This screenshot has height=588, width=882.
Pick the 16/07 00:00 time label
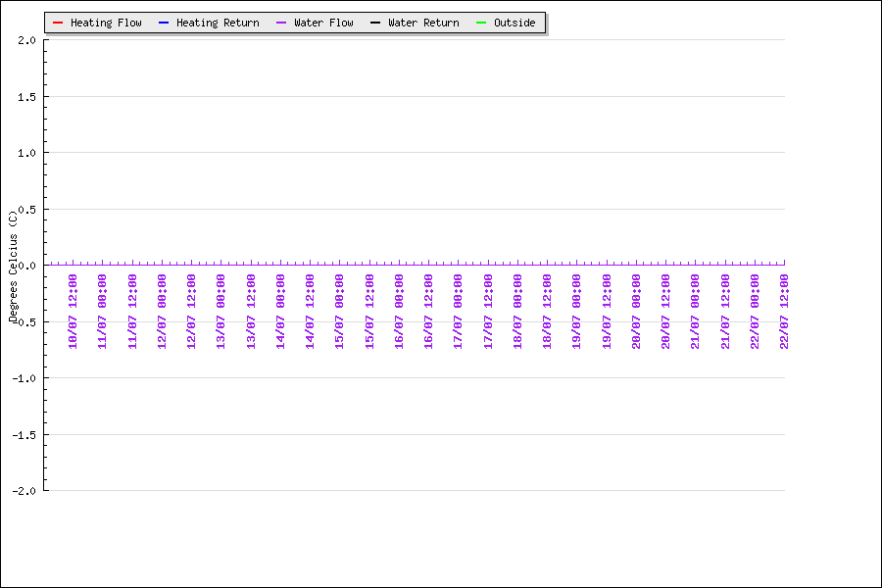point(399,311)
